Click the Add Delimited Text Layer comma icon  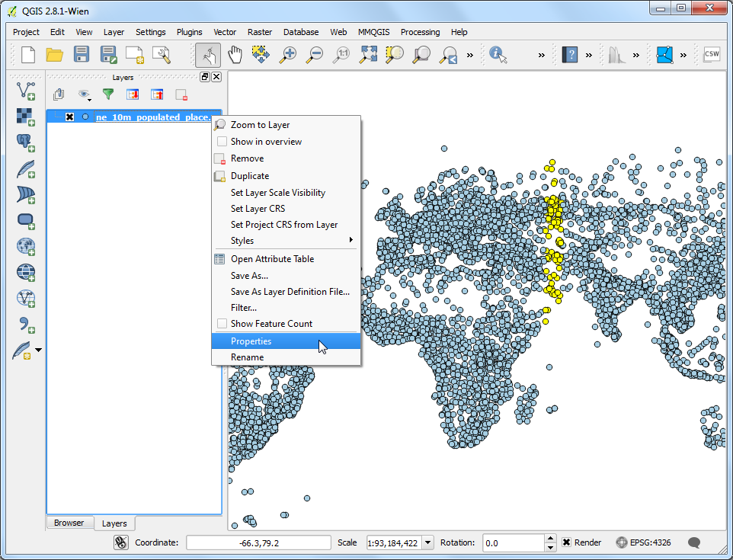(x=26, y=324)
